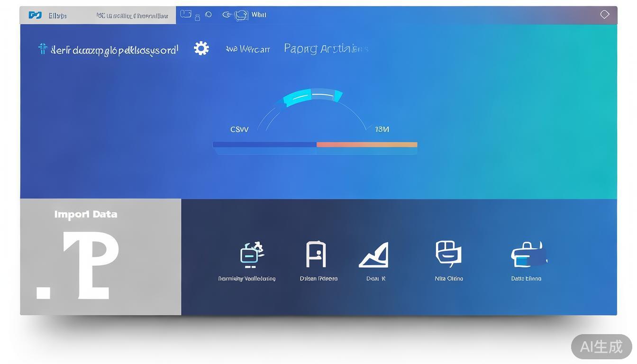Click the small lock icon in toolbar
Viewport: 637px width, 364px height.
(x=198, y=18)
